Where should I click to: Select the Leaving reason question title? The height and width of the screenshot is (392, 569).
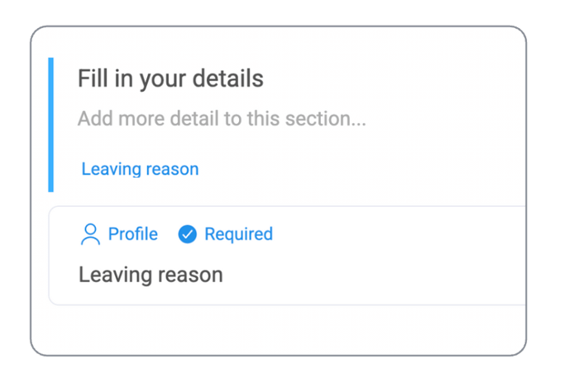coord(151,275)
